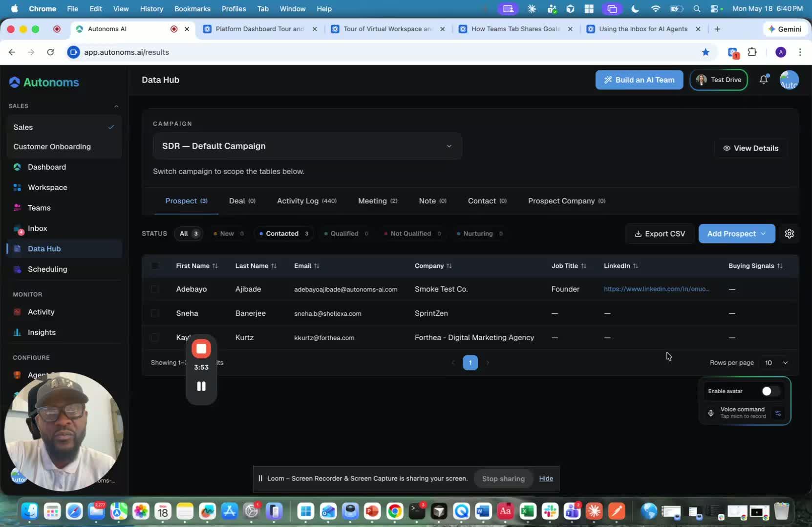Viewport: 812px width, 527px height.
Task: Switch to the Prospect Company tab
Action: [567, 201]
